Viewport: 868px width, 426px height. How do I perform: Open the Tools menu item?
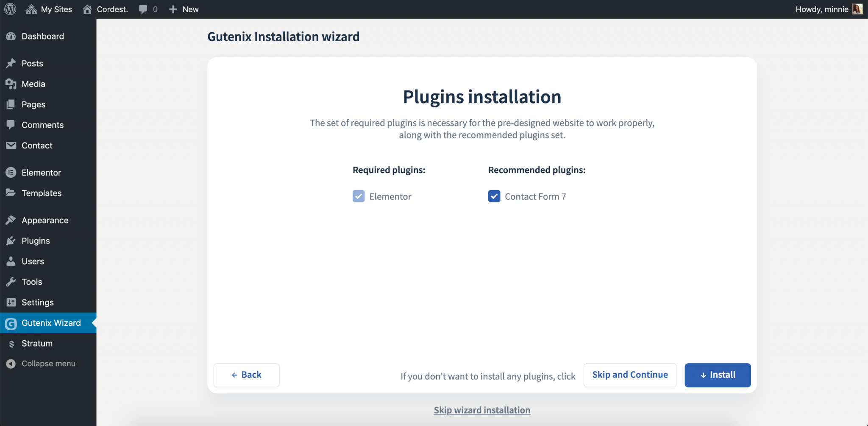click(48, 282)
